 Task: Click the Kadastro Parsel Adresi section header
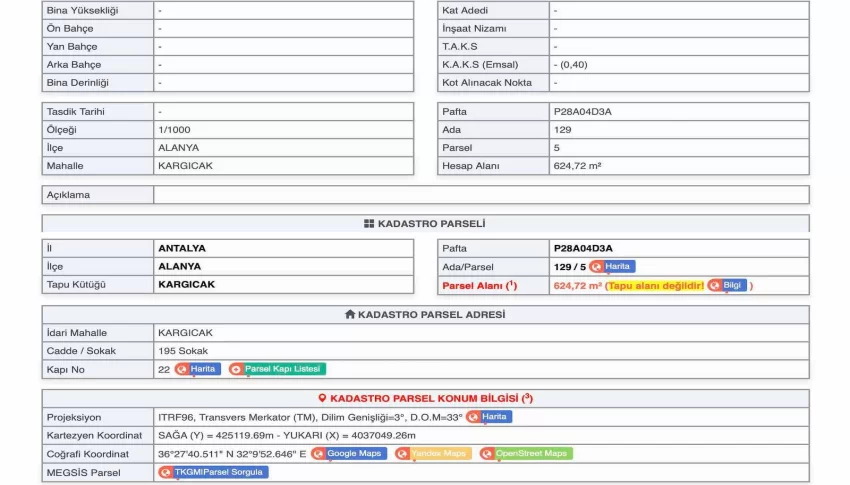pos(425,314)
